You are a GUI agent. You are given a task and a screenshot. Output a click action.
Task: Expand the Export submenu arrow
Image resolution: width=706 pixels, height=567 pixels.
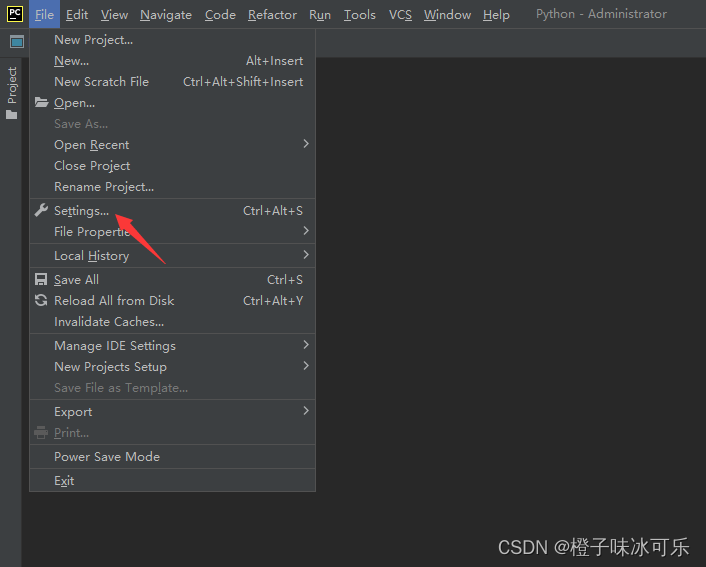[x=306, y=410]
